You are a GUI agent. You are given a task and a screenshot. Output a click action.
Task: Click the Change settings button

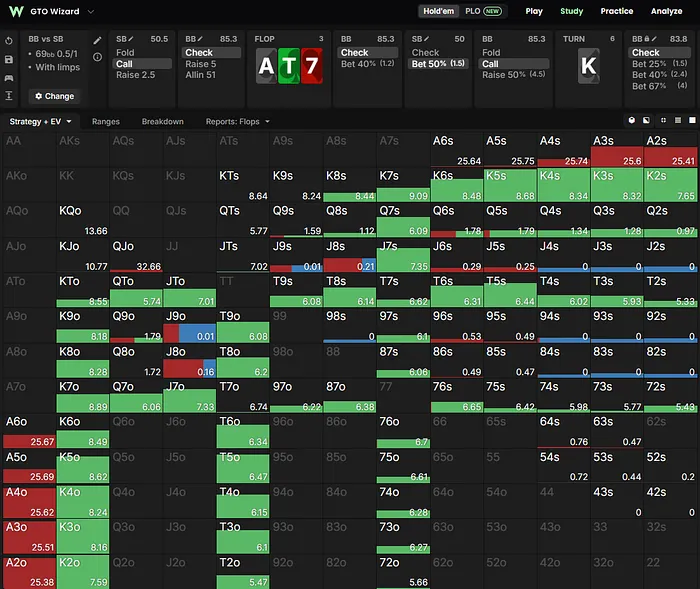point(54,96)
